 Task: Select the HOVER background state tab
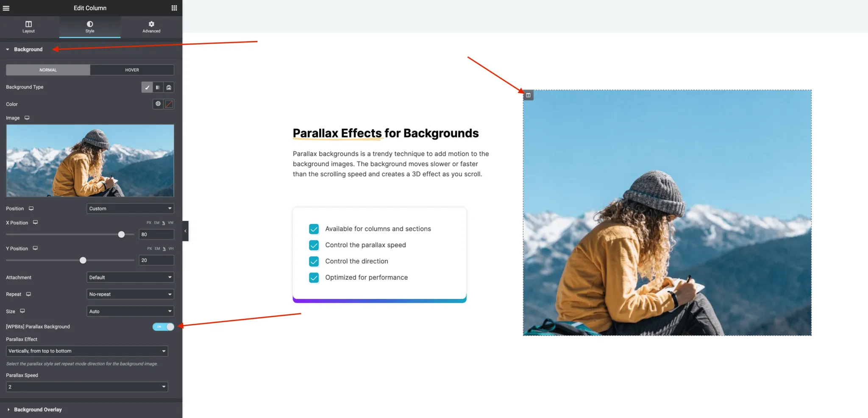click(132, 70)
